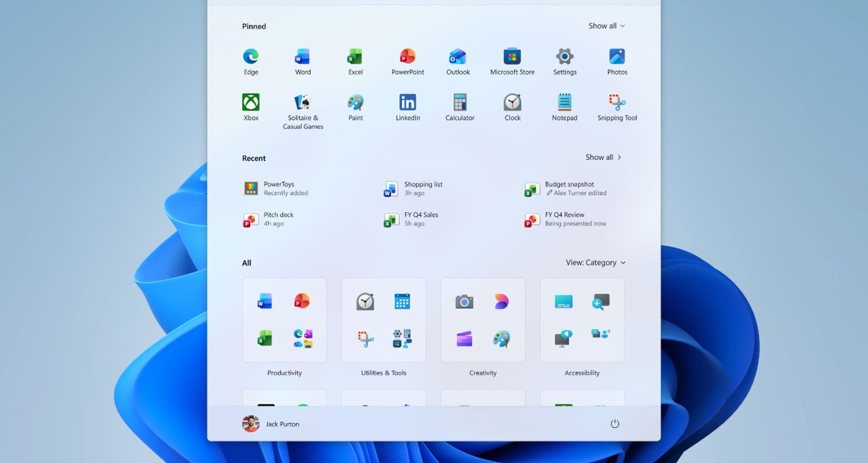Click the 'Recently added' text under PowerToys
The height and width of the screenshot is (463, 868).
click(286, 193)
